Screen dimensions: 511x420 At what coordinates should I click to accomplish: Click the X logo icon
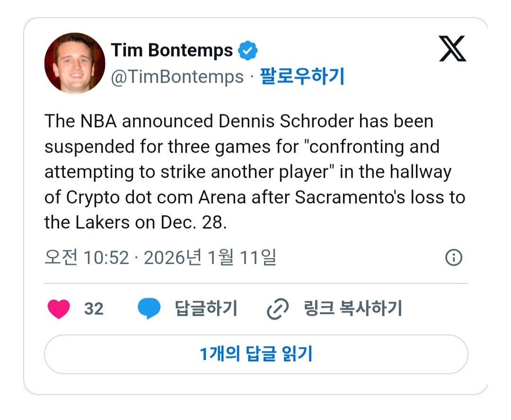[x=452, y=49]
